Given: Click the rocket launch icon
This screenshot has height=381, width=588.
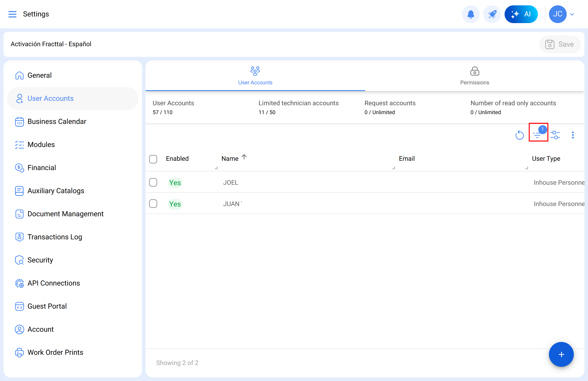Looking at the screenshot, I should click(x=492, y=14).
